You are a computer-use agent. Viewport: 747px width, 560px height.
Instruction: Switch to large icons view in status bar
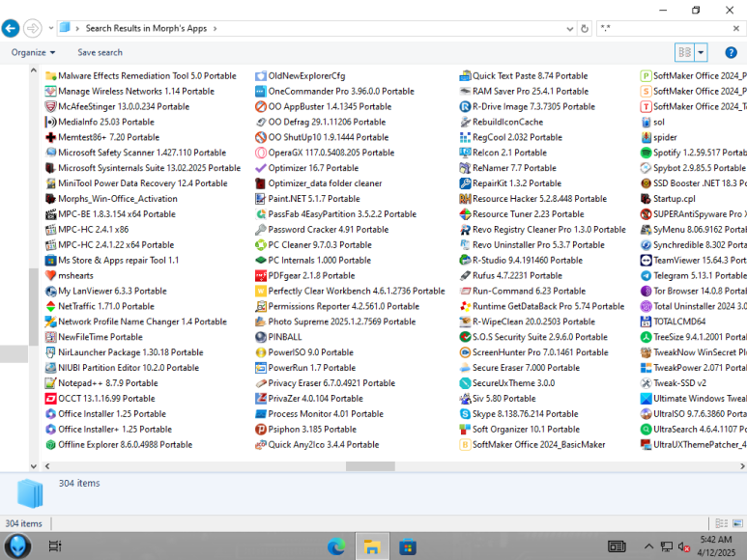point(737,523)
